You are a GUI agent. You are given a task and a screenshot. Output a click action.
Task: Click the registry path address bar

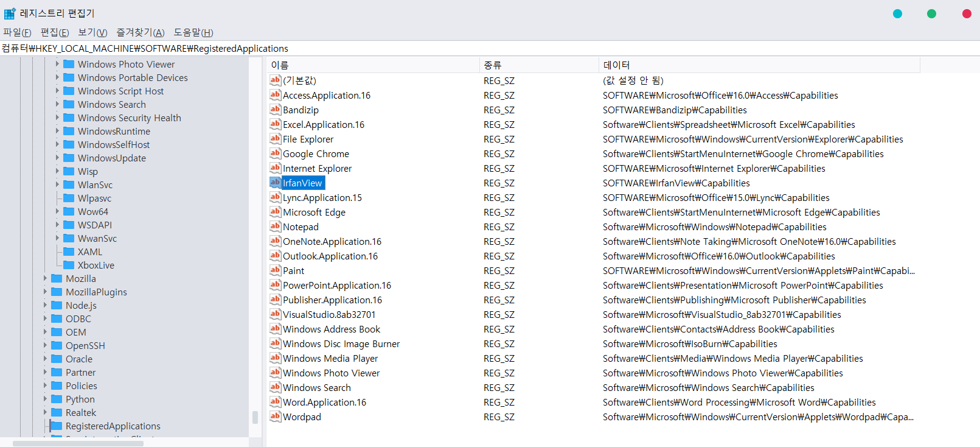[490, 48]
